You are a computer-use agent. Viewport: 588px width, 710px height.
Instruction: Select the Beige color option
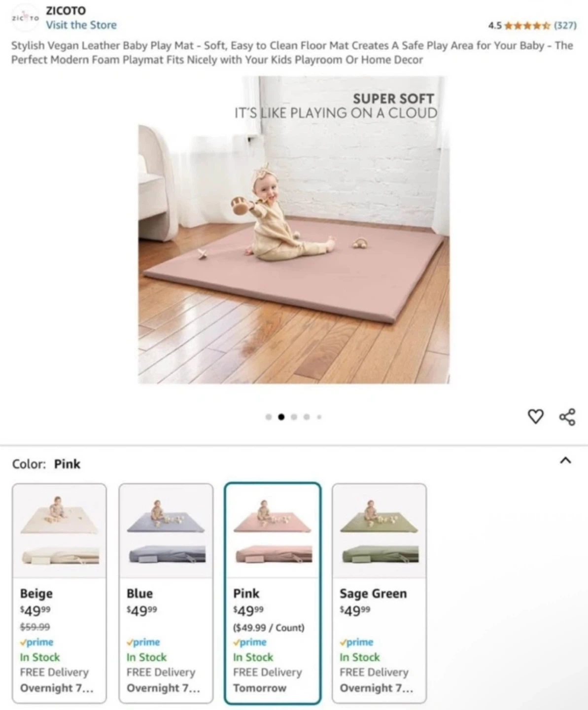59,593
